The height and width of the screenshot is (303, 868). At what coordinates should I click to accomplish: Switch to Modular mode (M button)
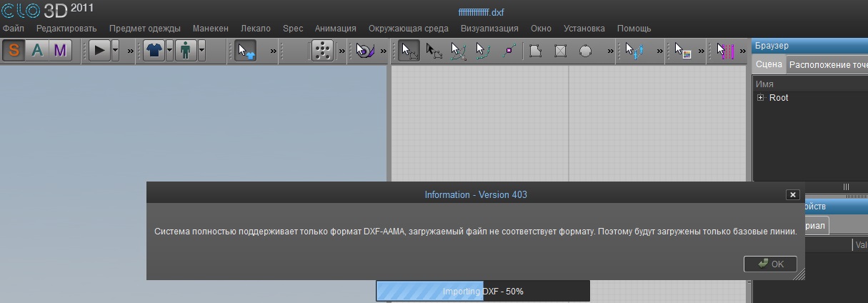[60, 51]
